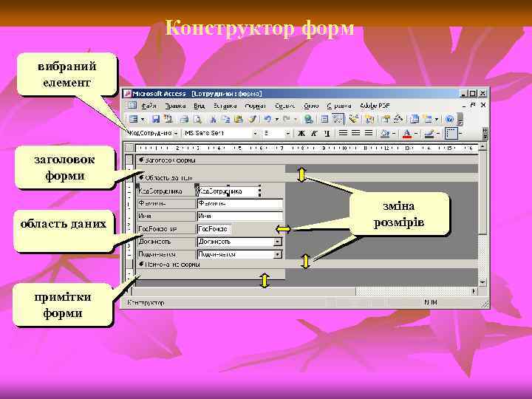Print the form using the printer icon

click(185, 119)
